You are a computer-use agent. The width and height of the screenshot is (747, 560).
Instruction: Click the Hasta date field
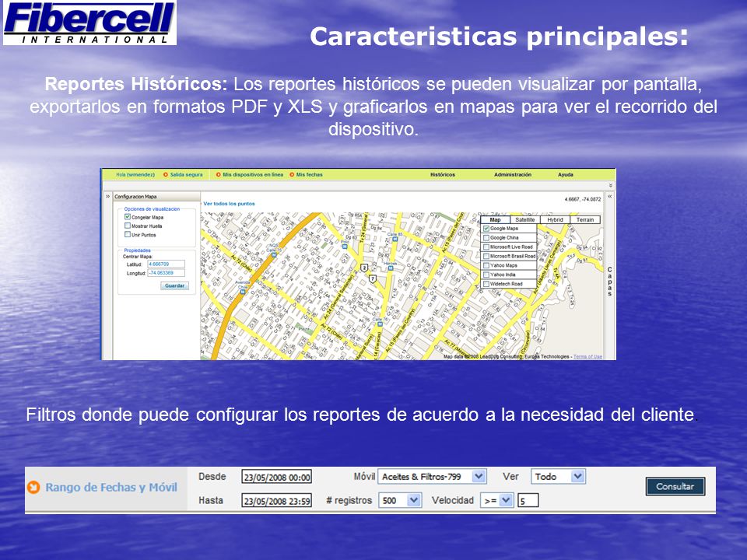(x=277, y=500)
